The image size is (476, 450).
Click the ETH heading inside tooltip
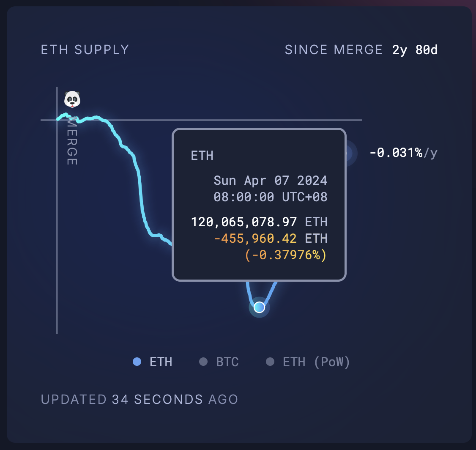tap(202, 156)
